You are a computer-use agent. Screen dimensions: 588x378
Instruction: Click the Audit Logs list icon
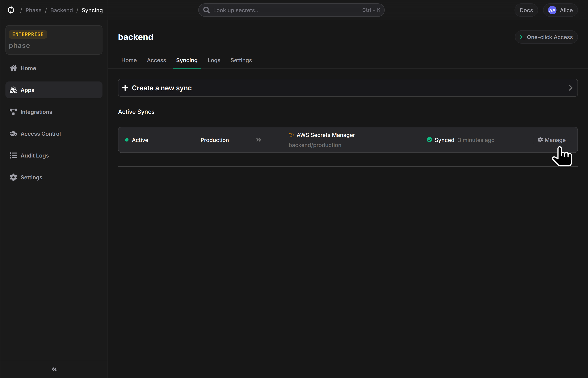[x=13, y=155]
